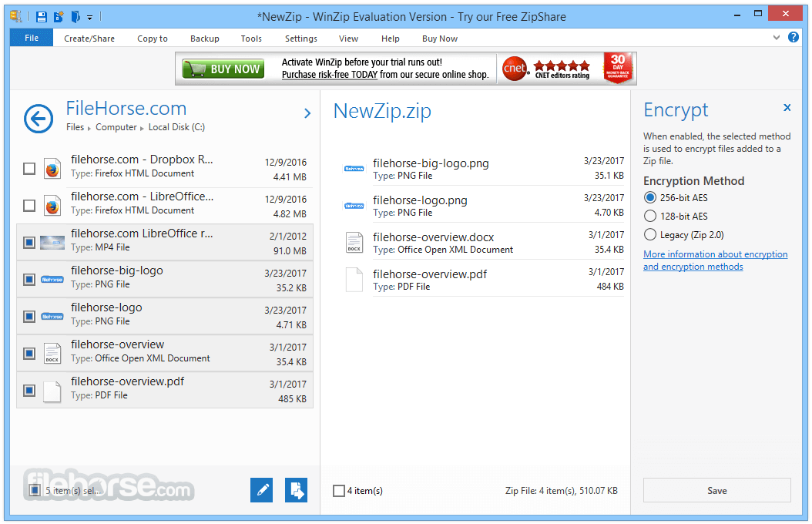812x524 pixels.
Task: Click the green BUY NOW banner button
Action: 223,69
